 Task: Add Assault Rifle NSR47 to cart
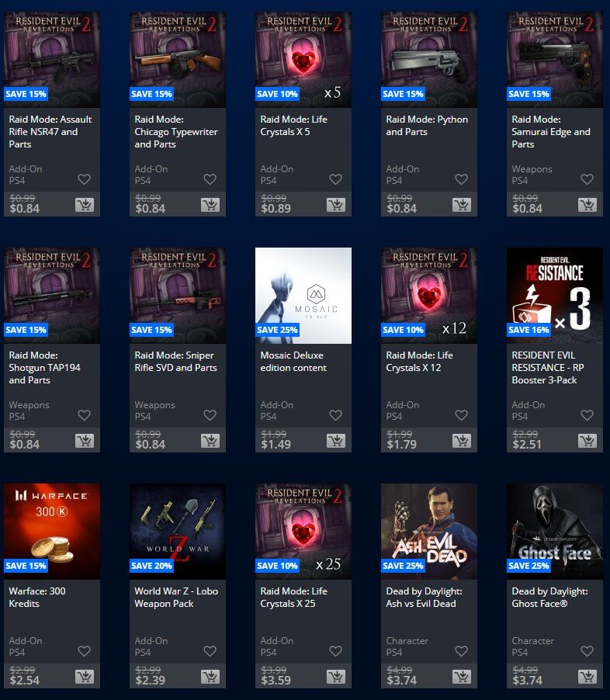tap(85, 205)
